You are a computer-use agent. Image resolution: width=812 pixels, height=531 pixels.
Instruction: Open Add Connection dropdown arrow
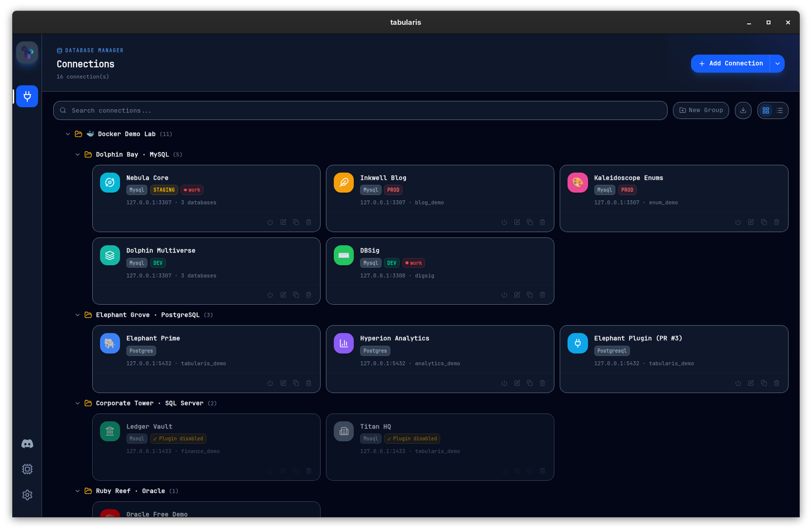(x=777, y=64)
